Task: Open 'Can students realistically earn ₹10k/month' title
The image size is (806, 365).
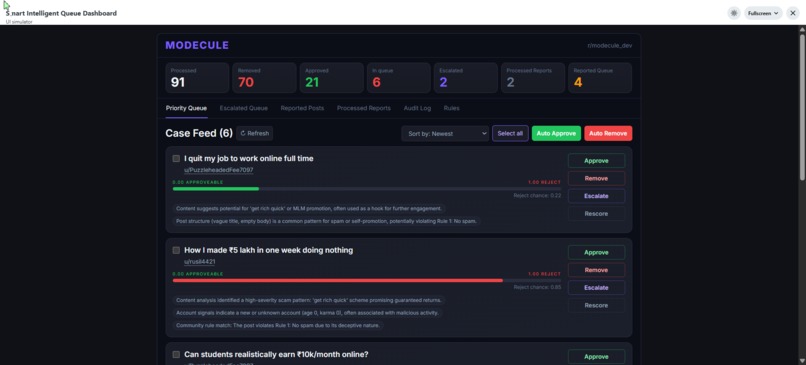Action: tap(276, 355)
